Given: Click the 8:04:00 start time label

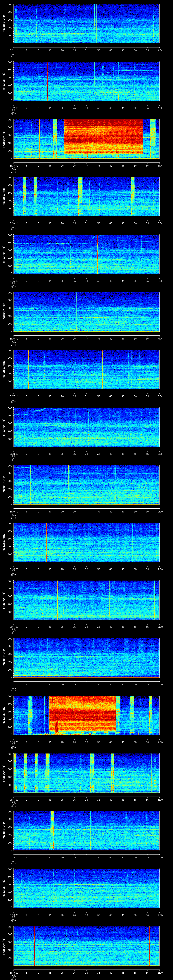Looking at the screenshot, I should pos(14,223).
